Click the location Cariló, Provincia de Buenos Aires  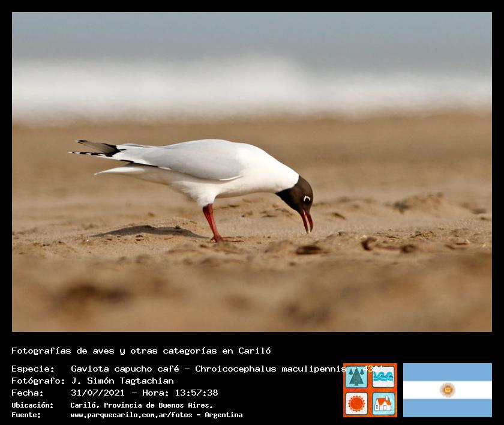(142, 405)
